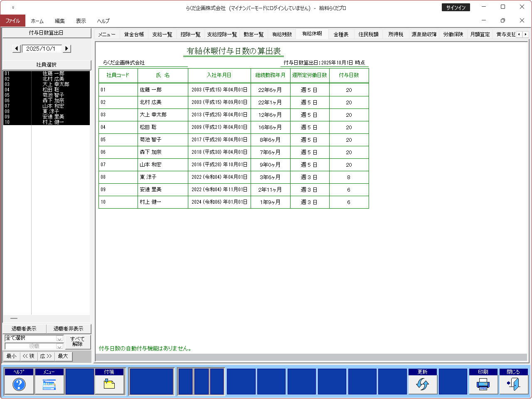The height and width of the screenshot is (399, 532).
Task: Click the 閉じる door exit icon
Action: [513, 384]
